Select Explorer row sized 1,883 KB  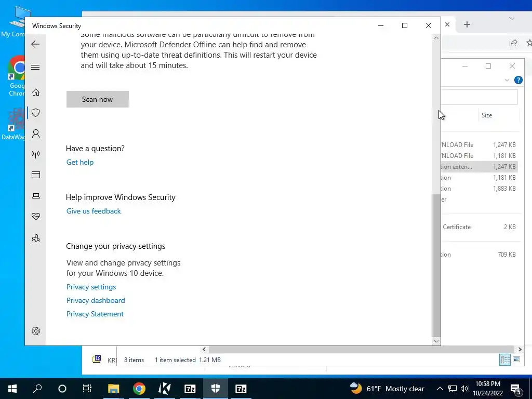click(x=479, y=189)
